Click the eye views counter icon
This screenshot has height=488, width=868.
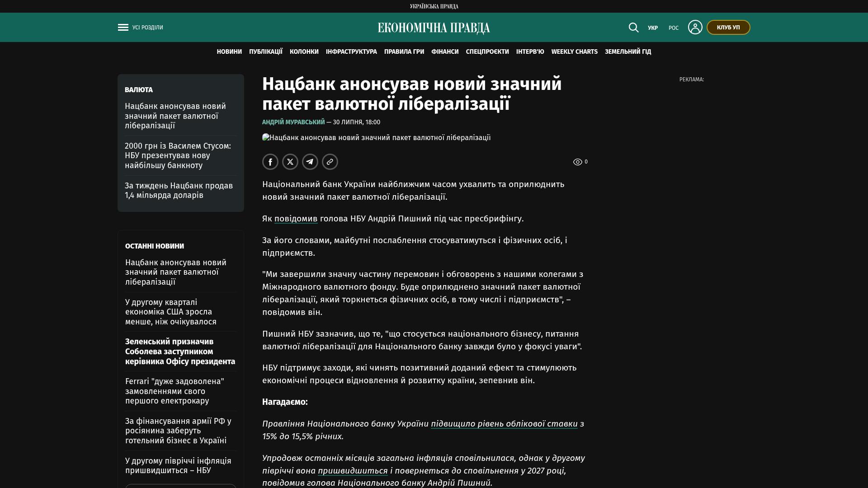pos(577,162)
